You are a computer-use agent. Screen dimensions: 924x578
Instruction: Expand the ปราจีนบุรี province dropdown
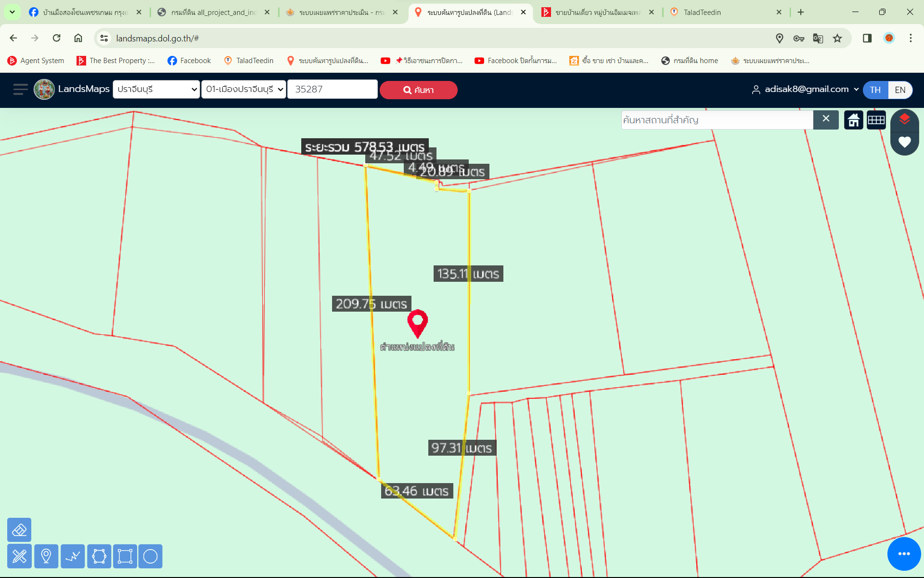[156, 89]
